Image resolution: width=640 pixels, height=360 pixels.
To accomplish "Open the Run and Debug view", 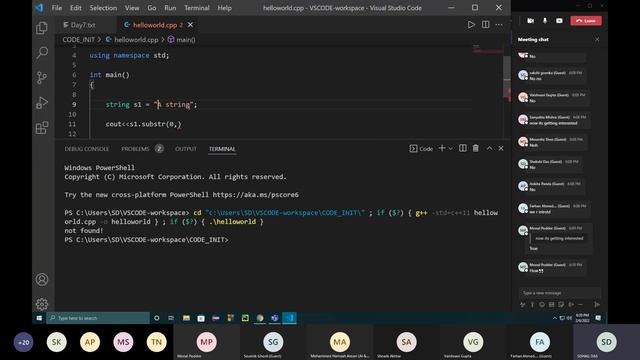I will pyautogui.click(x=42, y=102).
